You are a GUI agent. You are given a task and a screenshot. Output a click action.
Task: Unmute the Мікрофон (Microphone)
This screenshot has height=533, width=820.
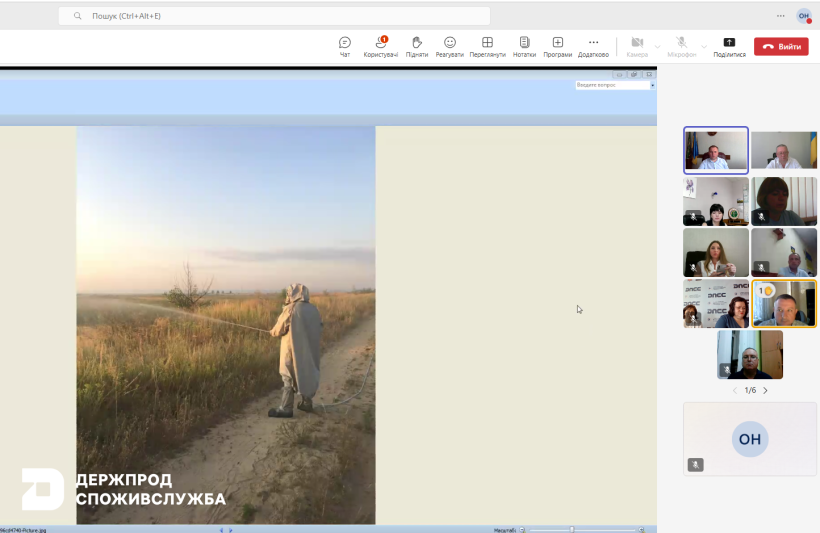681,46
